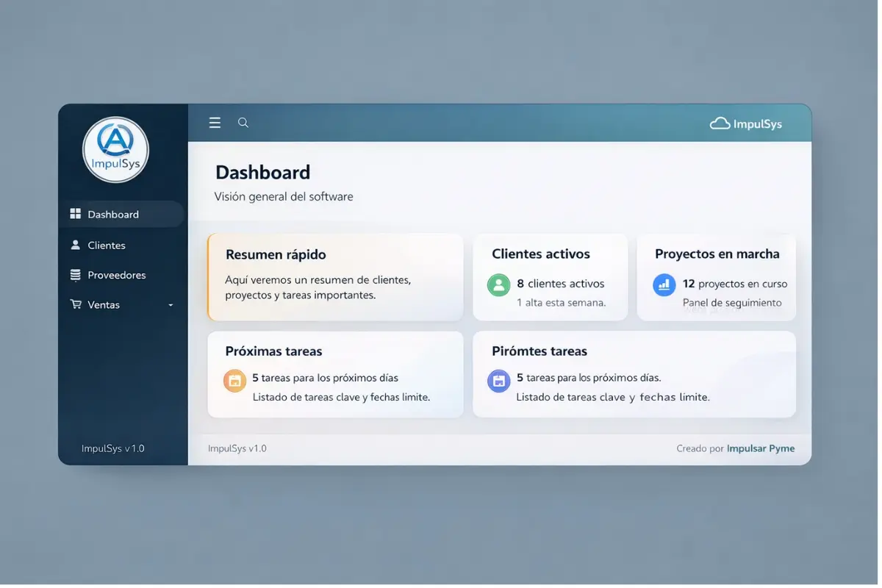The width and height of the screenshot is (882, 588).
Task: Open the Resumen rápido card
Action: 334,277
